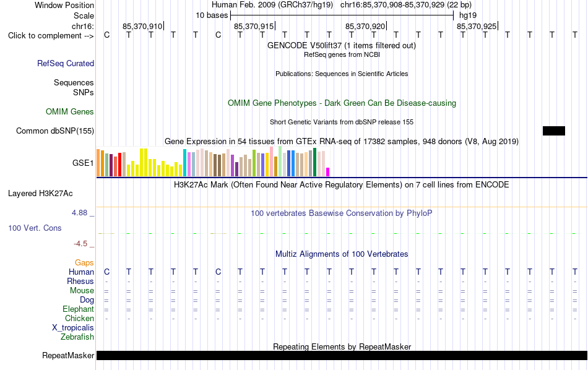Click the black RepeatMasker element bar
This screenshot has height=370, width=588.
[x=342, y=355]
